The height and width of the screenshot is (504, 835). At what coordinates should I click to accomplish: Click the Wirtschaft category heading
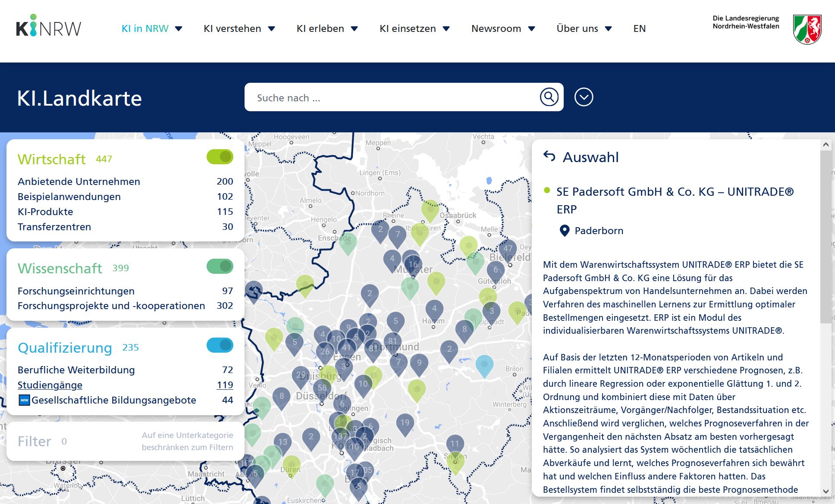tap(51, 160)
